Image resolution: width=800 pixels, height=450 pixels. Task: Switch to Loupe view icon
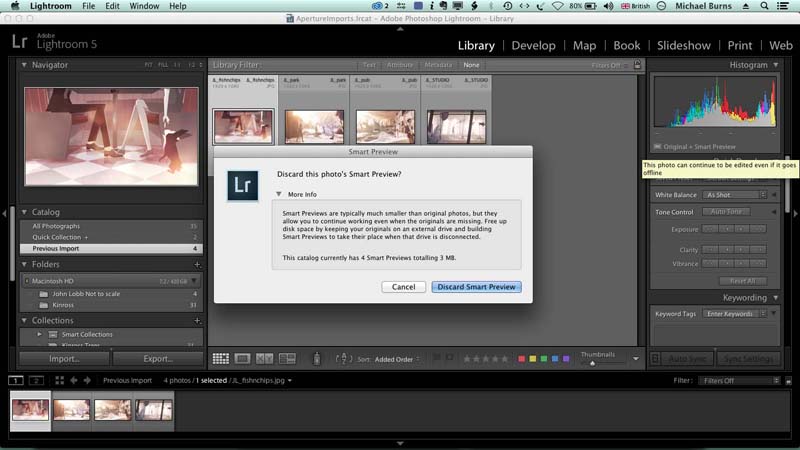pyautogui.click(x=242, y=359)
